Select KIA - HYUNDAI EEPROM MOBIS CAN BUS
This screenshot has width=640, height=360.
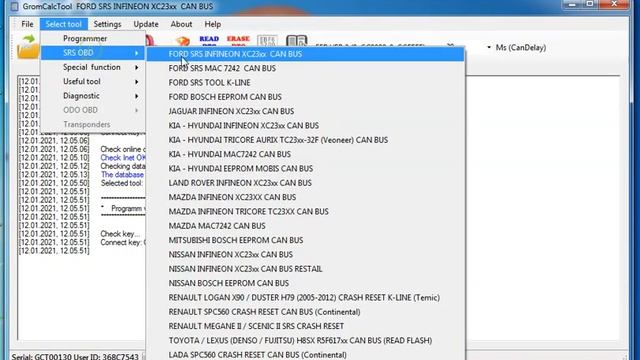click(305, 168)
